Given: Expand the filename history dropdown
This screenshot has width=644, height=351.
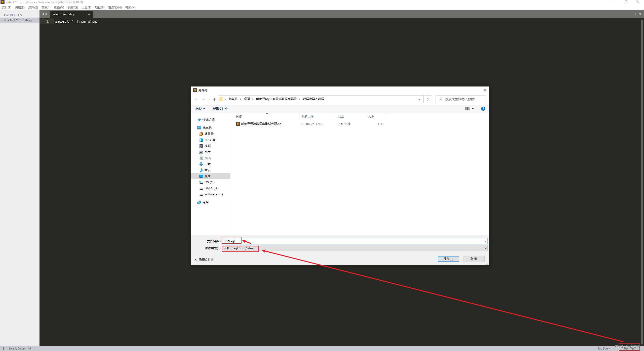Looking at the screenshot, I should (x=485, y=241).
